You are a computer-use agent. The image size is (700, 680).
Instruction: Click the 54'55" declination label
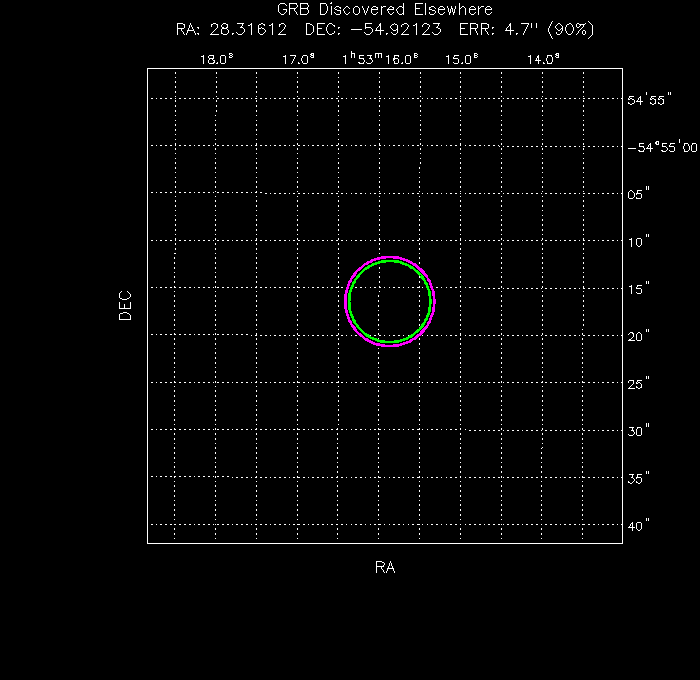pos(649,100)
